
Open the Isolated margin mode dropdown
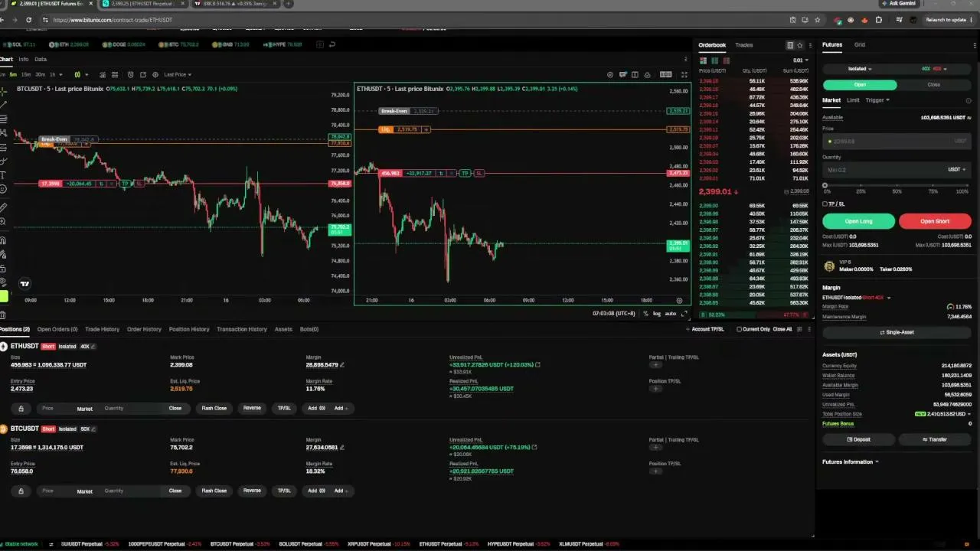click(860, 69)
